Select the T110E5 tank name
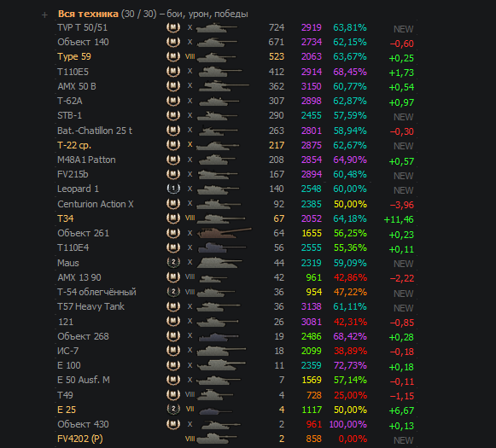The height and width of the screenshot is (448, 496). 73,72
